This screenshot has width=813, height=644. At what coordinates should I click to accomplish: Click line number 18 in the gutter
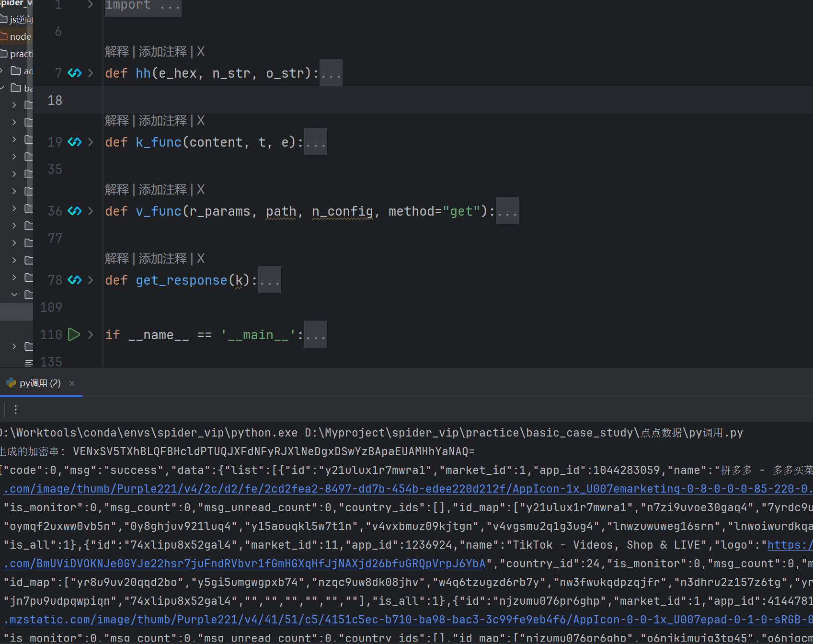click(x=55, y=100)
